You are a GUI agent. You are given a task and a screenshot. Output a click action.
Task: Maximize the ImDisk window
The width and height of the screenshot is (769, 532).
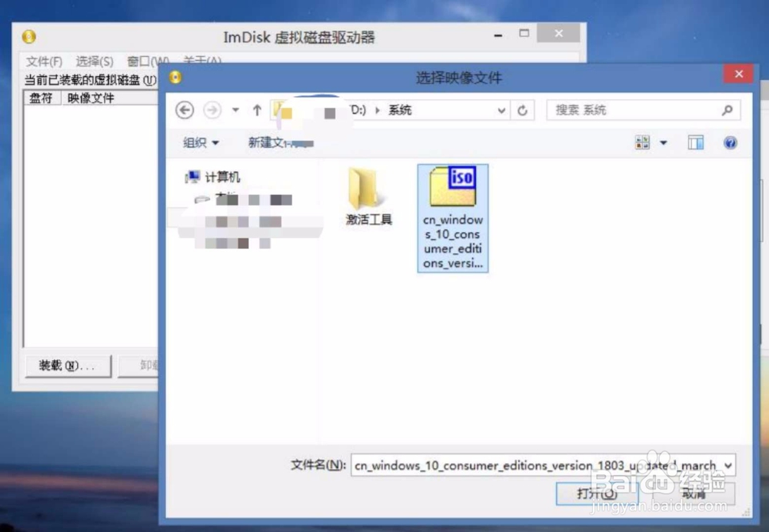click(524, 33)
